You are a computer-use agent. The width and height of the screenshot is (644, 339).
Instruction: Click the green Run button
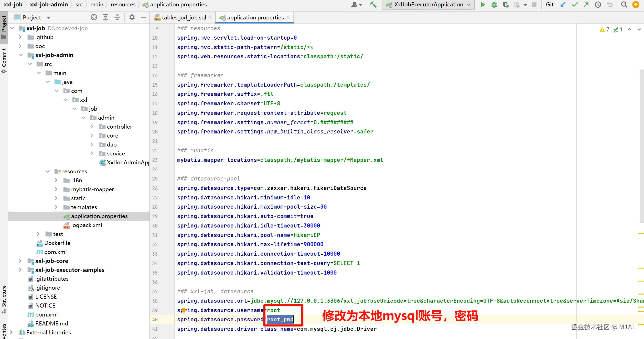(483, 5)
